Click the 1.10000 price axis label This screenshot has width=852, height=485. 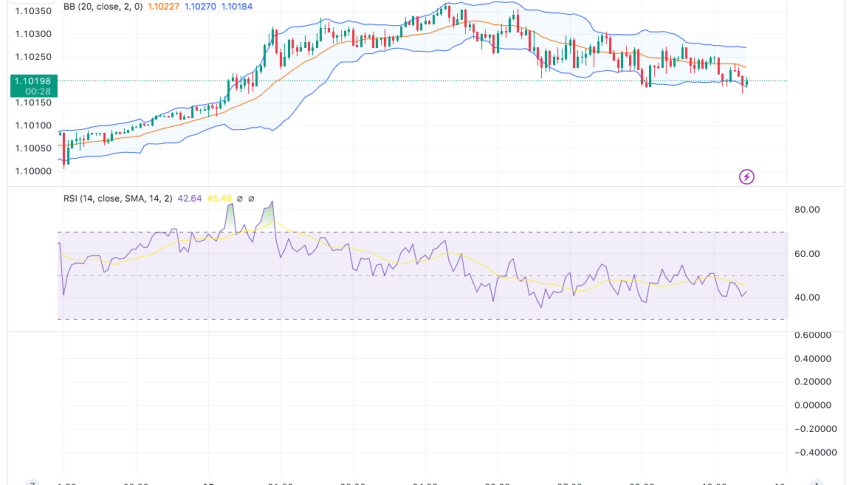pyautogui.click(x=33, y=171)
